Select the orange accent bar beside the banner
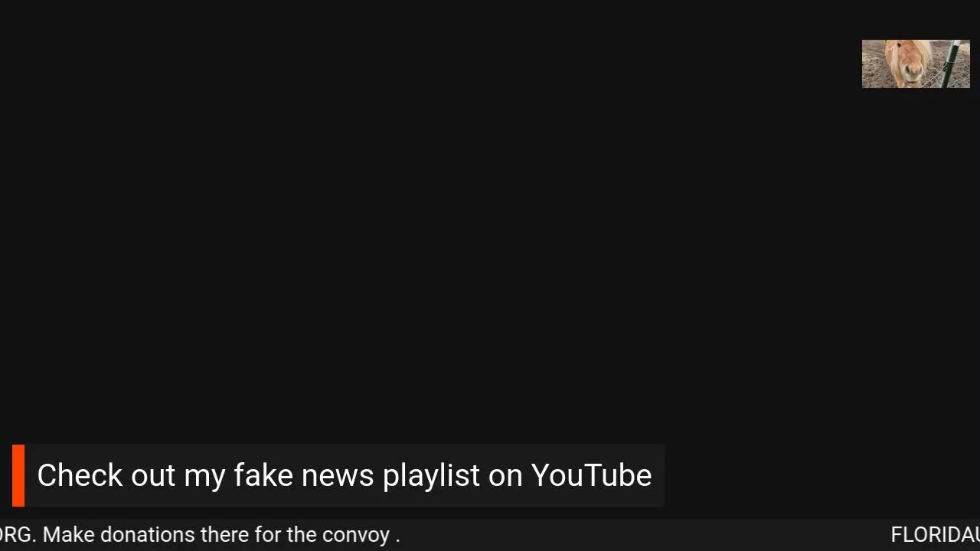The image size is (980, 551). click(18, 475)
